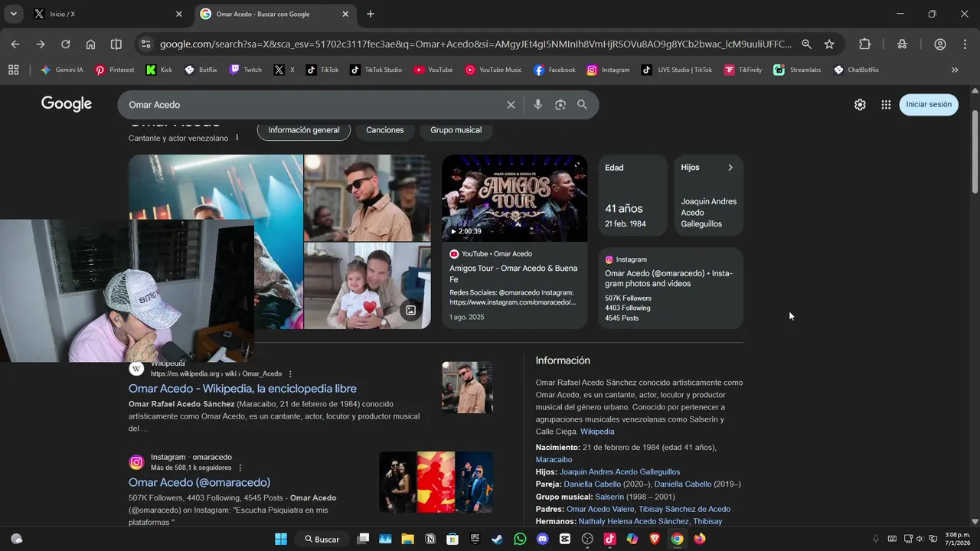
Task: Expand the Hijos card arrow
Action: pos(730,168)
